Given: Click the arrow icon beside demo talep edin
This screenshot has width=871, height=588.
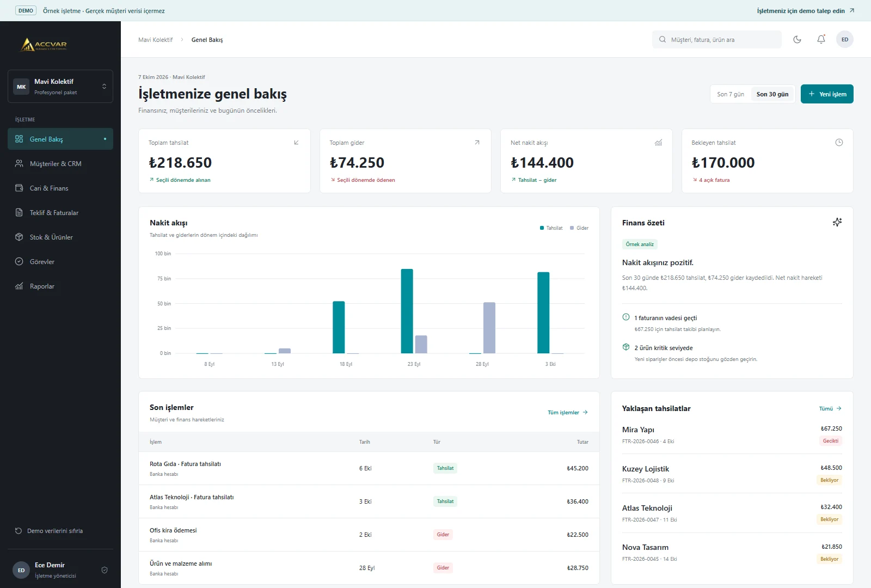Looking at the screenshot, I should pyautogui.click(x=852, y=10).
